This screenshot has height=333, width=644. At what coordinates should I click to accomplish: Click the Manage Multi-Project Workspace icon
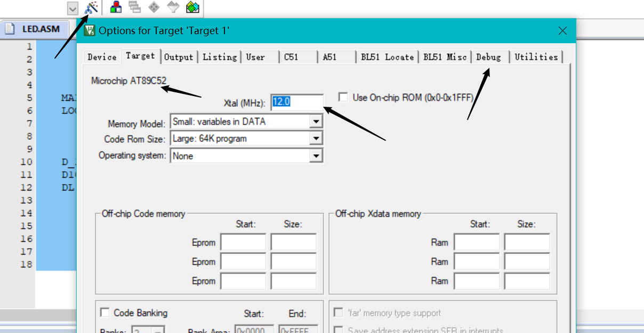pyautogui.click(x=135, y=7)
